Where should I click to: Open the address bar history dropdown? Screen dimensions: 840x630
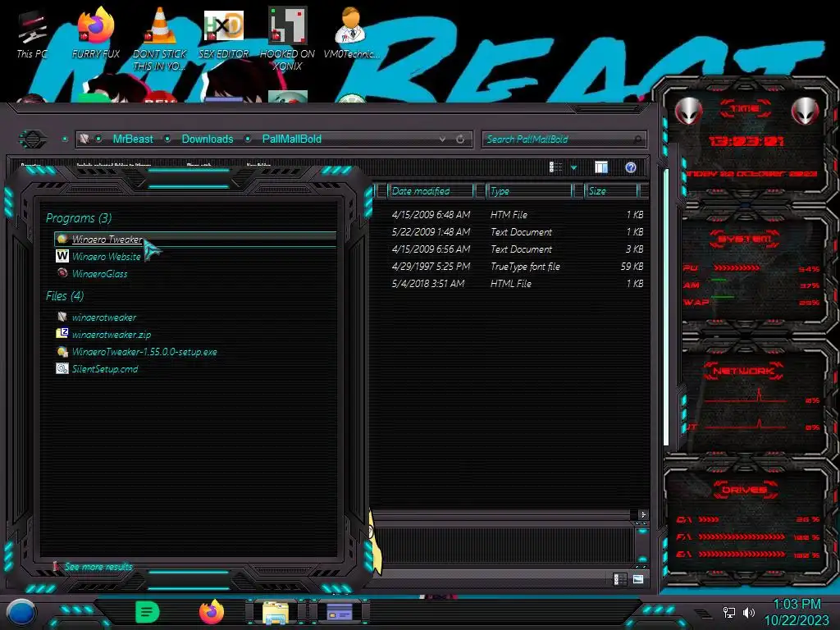442,139
